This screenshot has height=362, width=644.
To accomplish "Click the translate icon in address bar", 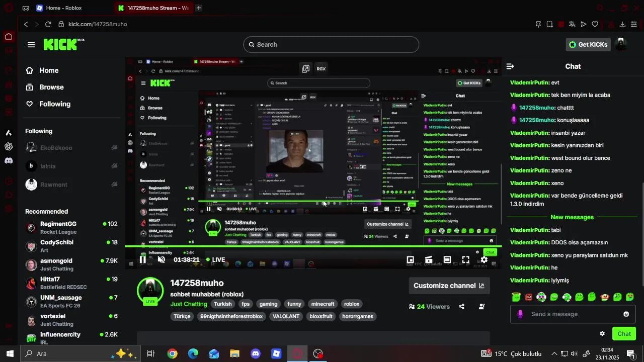I will pyautogui.click(x=572, y=24).
